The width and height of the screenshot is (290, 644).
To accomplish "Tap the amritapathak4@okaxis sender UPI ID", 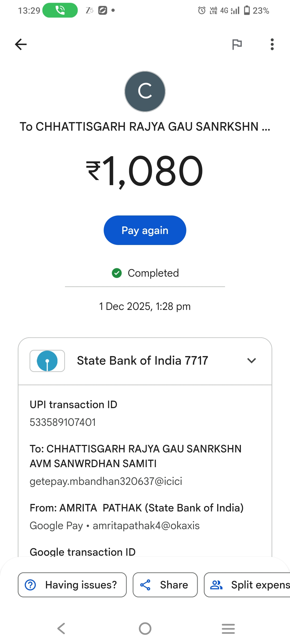I will (x=146, y=526).
